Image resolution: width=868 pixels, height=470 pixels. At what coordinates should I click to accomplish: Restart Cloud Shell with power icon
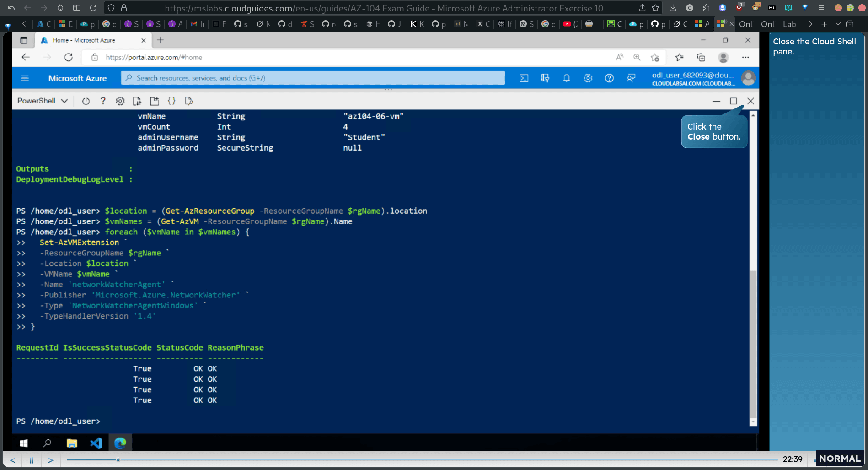point(86,101)
